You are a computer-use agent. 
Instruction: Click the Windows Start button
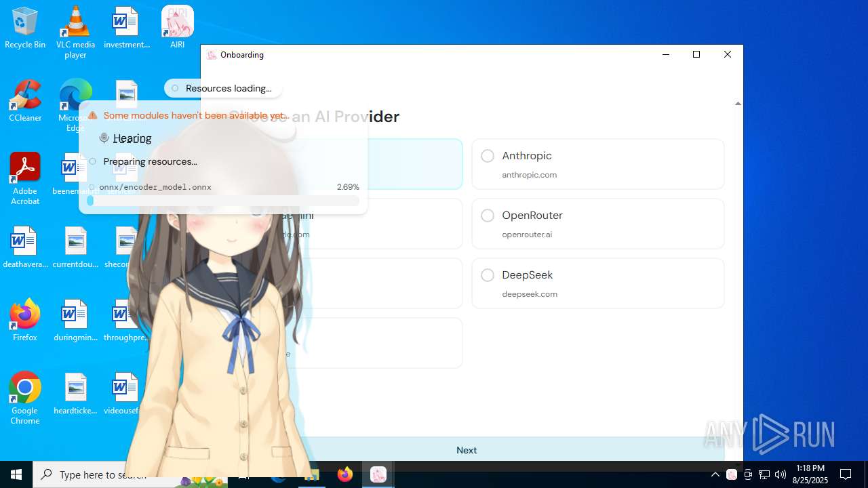coord(16,474)
